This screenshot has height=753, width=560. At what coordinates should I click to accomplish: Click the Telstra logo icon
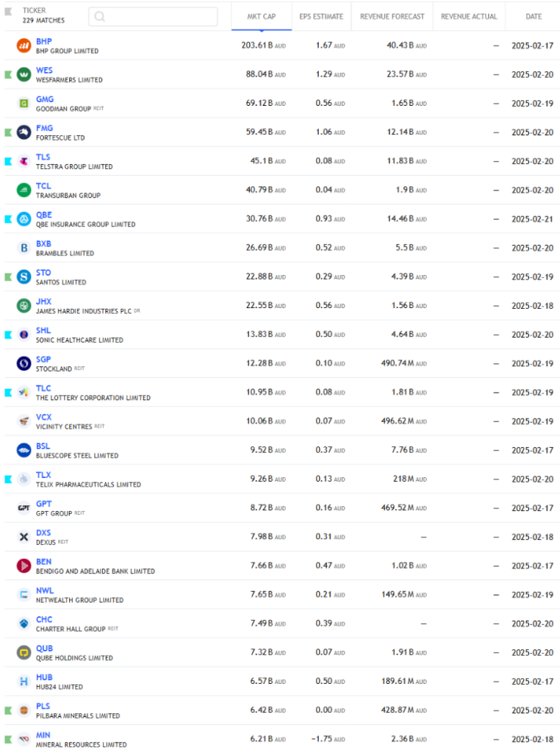pyautogui.click(x=24, y=161)
